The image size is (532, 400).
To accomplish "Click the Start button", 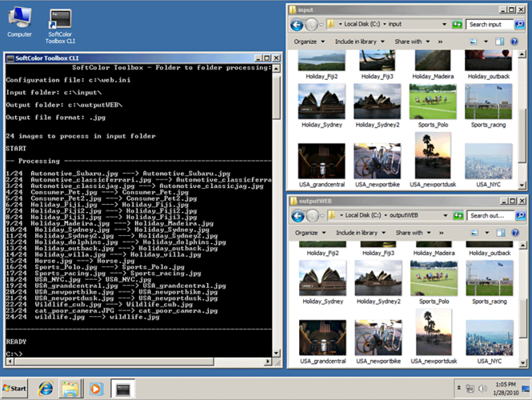I will (x=14, y=389).
